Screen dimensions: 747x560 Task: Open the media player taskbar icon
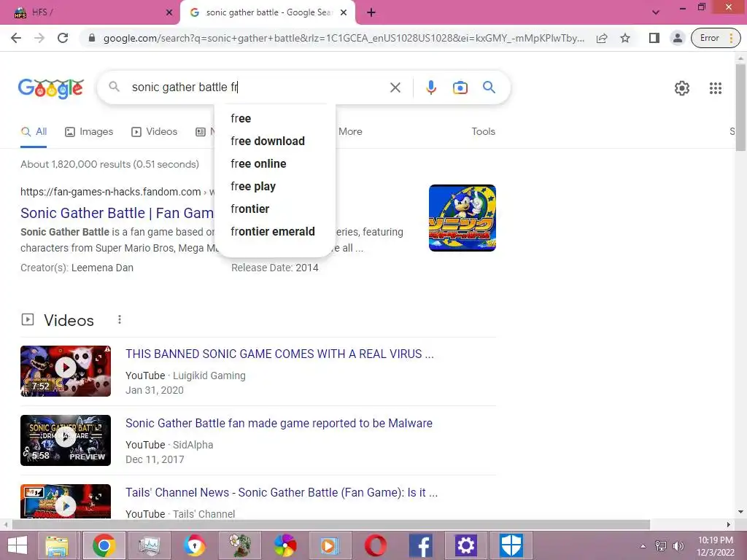[329, 545]
